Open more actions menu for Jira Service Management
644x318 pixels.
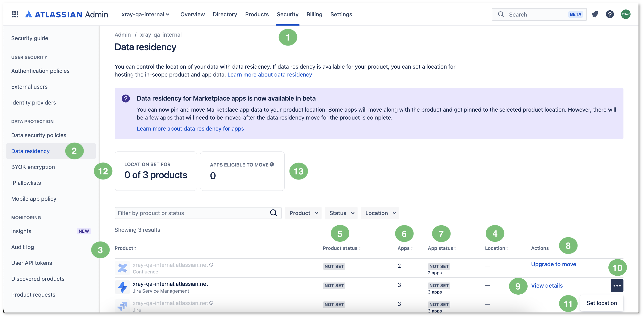pyautogui.click(x=617, y=286)
